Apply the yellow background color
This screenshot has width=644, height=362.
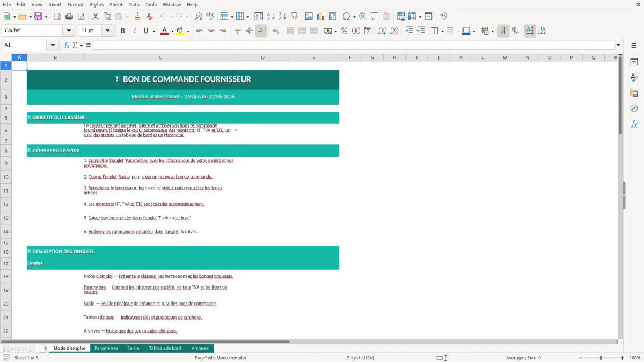[x=180, y=31]
